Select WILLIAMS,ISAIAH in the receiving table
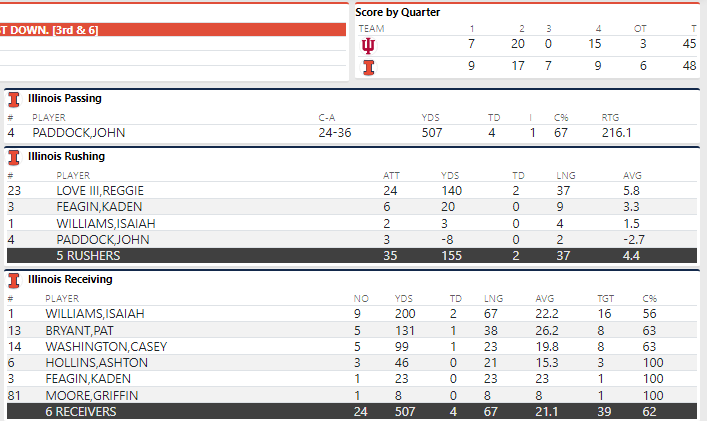 (x=96, y=313)
